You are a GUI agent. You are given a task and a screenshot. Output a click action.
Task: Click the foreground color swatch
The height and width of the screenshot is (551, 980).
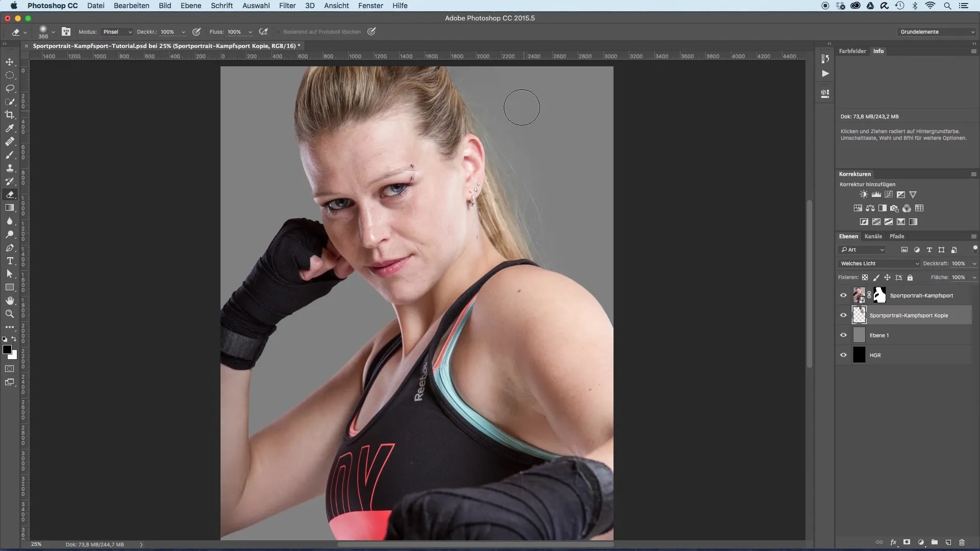point(7,349)
